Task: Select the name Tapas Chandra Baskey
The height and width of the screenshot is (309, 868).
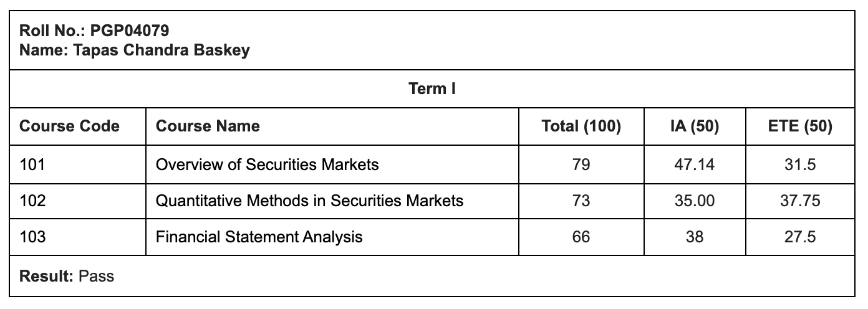Action: tap(135, 50)
